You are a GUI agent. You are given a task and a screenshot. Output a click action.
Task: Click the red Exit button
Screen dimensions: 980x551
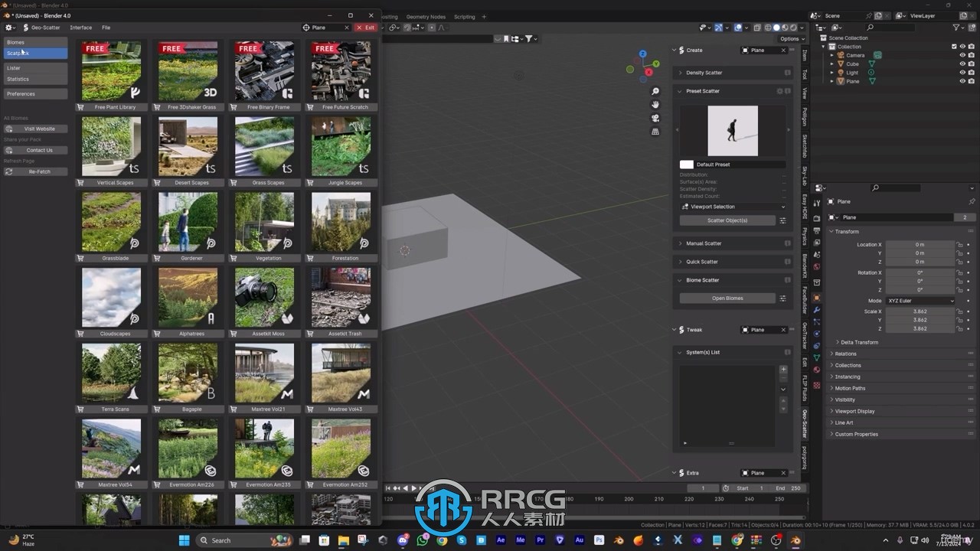[x=366, y=28]
